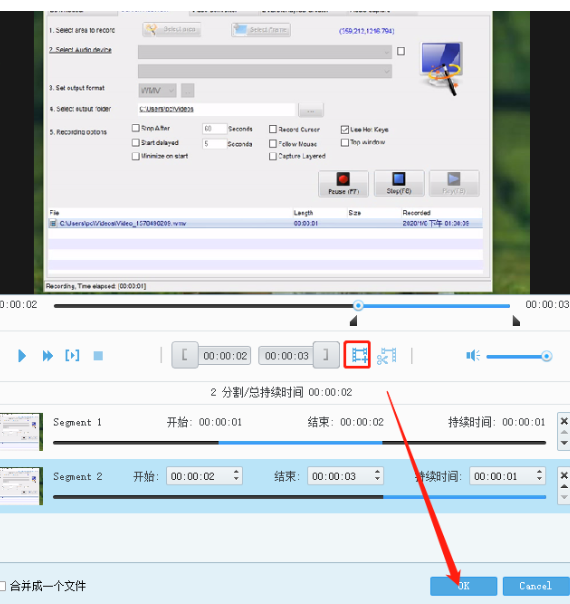Click the volume slider handle
570x604 pixels.
click(546, 356)
